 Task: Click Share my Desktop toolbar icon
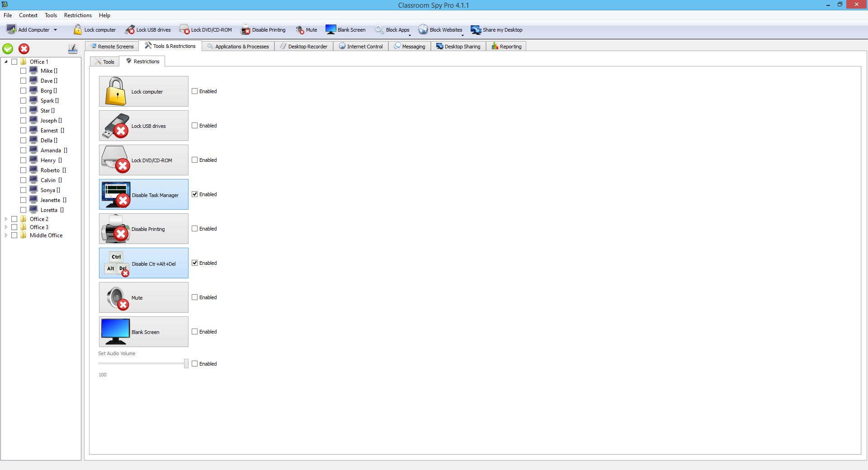(476, 30)
